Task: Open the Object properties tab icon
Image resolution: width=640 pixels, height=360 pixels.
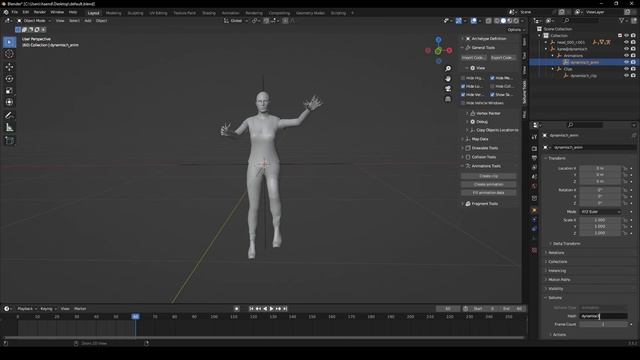Action: pyautogui.click(x=534, y=210)
